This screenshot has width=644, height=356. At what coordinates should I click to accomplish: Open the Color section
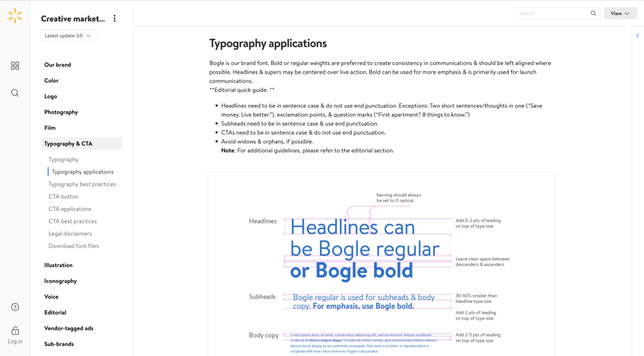click(52, 81)
